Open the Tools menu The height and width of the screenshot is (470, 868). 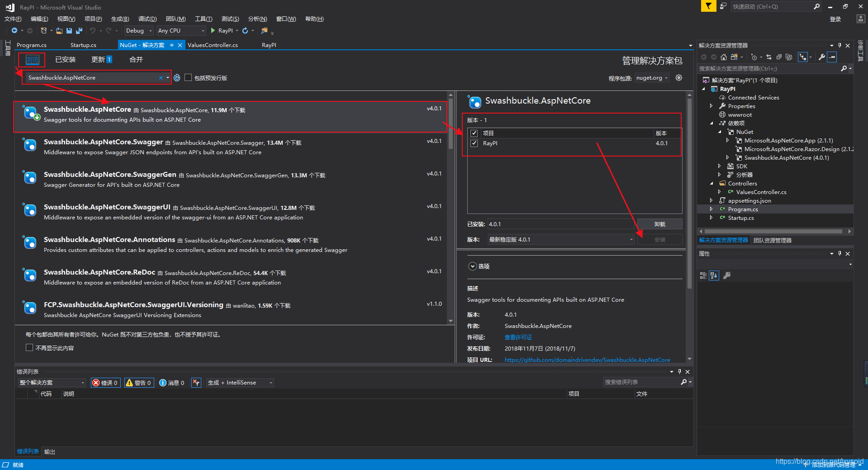(204, 19)
